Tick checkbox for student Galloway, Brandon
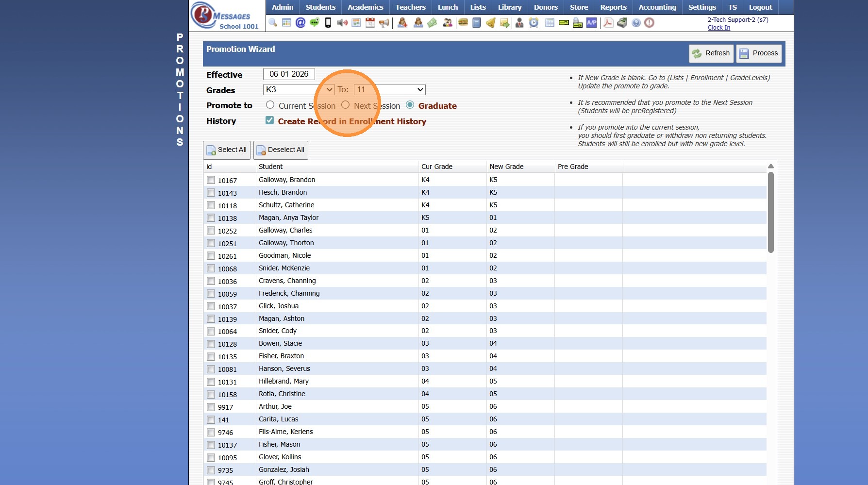The height and width of the screenshot is (485, 868). point(211,180)
